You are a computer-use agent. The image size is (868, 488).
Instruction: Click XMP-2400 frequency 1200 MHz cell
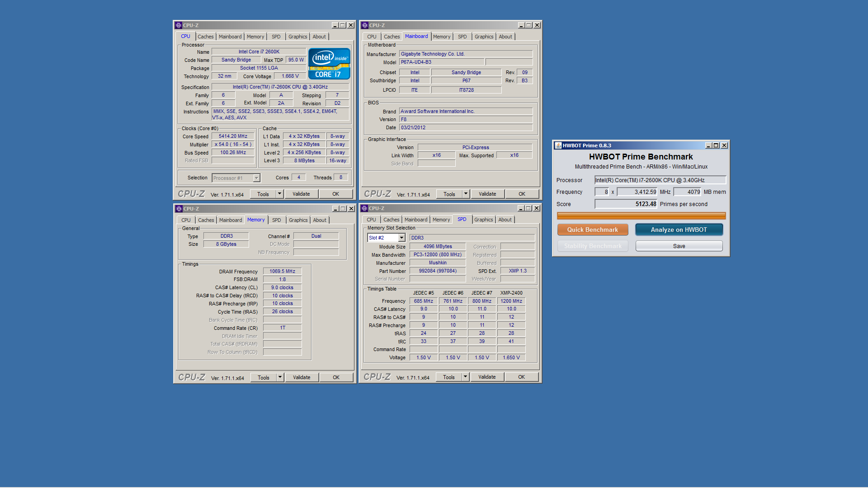click(x=511, y=301)
